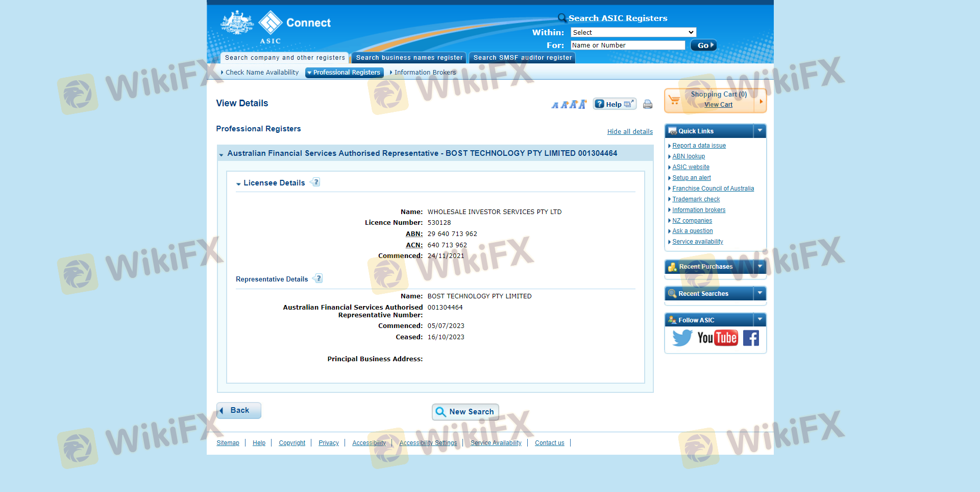Open the Within select dropdown
Image resolution: width=980 pixels, height=492 pixels.
tap(633, 32)
